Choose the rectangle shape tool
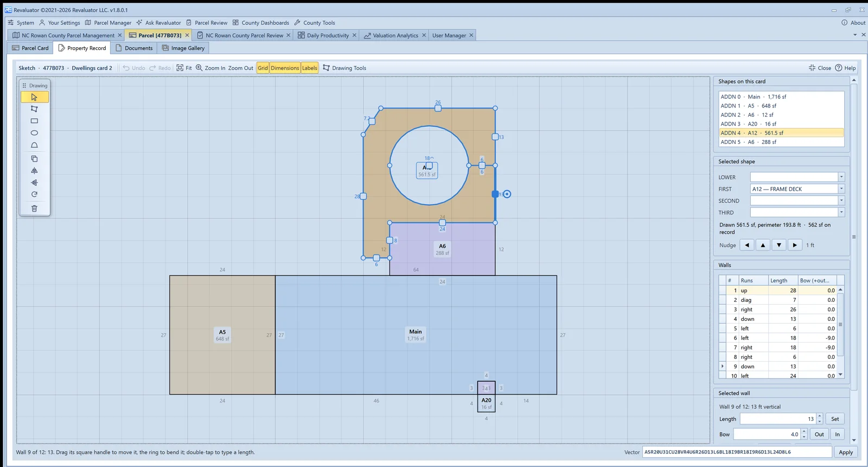The image size is (868, 467). click(x=34, y=121)
